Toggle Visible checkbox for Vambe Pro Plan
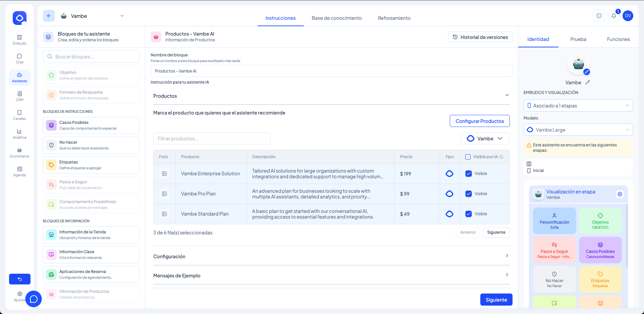 (469, 194)
